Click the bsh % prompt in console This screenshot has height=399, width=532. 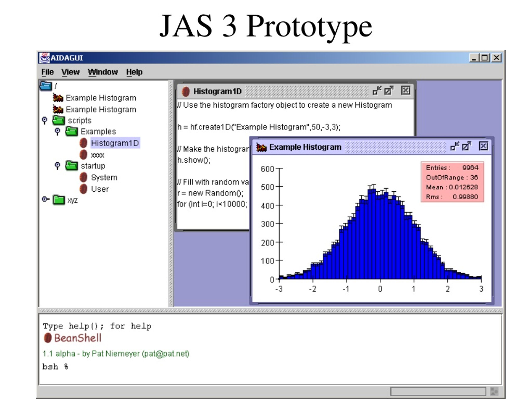(x=55, y=367)
